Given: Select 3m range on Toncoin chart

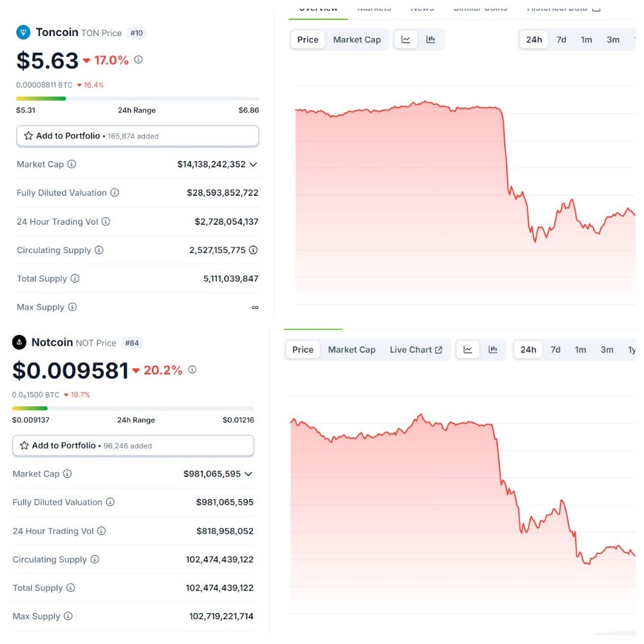Looking at the screenshot, I should tap(613, 40).
